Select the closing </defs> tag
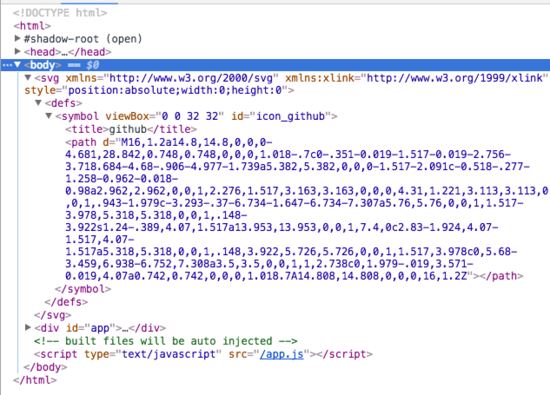 [66, 302]
